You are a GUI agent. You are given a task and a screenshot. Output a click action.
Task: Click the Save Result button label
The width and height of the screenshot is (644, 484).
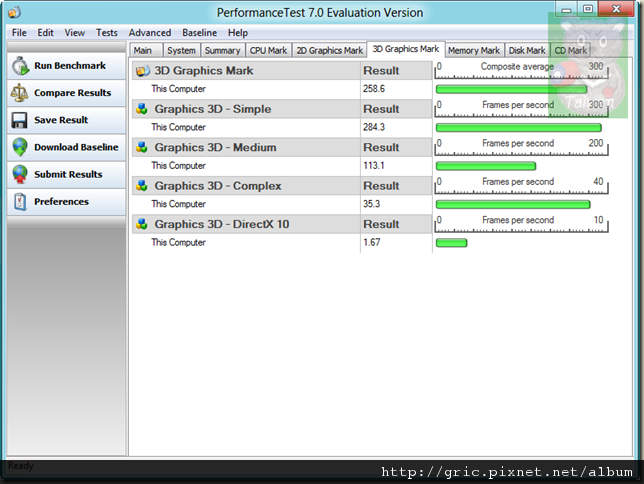(x=61, y=120)
